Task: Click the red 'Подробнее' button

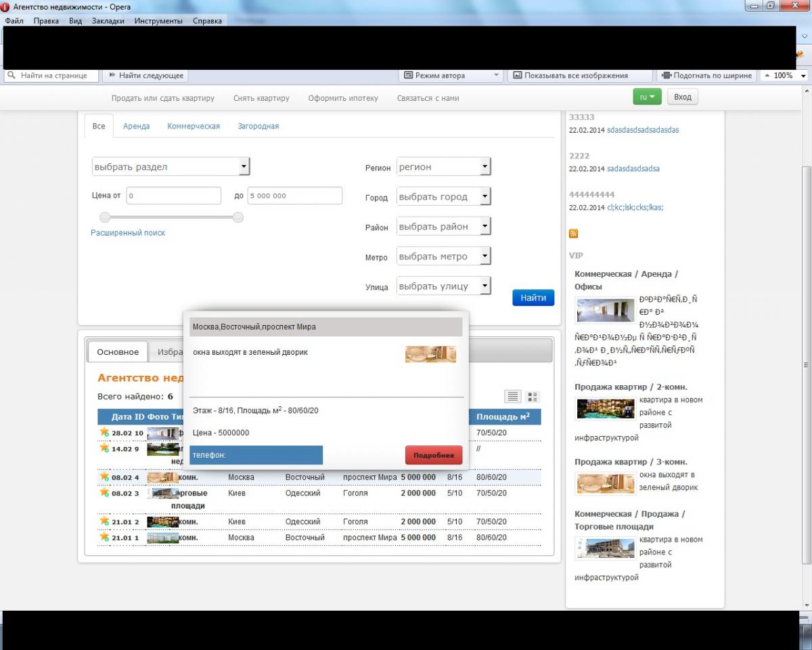Action: click(x=434, y=455)
